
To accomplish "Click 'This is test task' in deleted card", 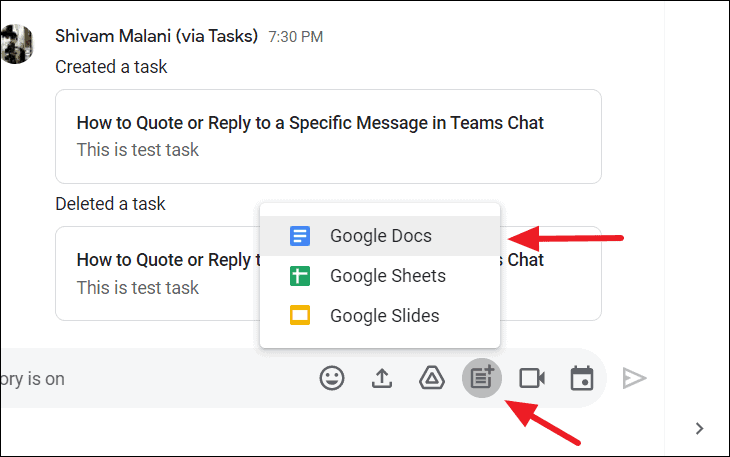I will (x=138, y=288).
